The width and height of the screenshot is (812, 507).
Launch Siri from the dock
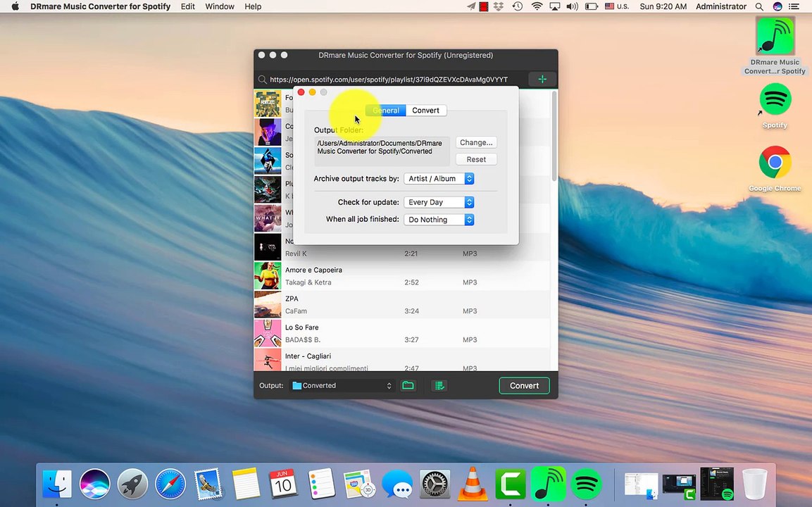tap(95, 484)
